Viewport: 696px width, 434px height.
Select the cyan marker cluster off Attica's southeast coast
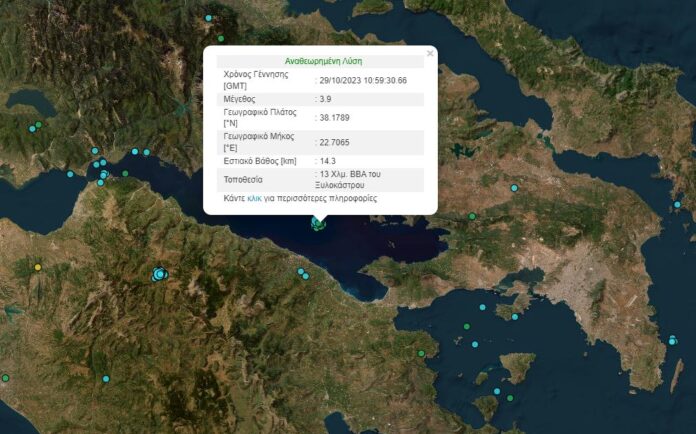[x=672, y=340]
